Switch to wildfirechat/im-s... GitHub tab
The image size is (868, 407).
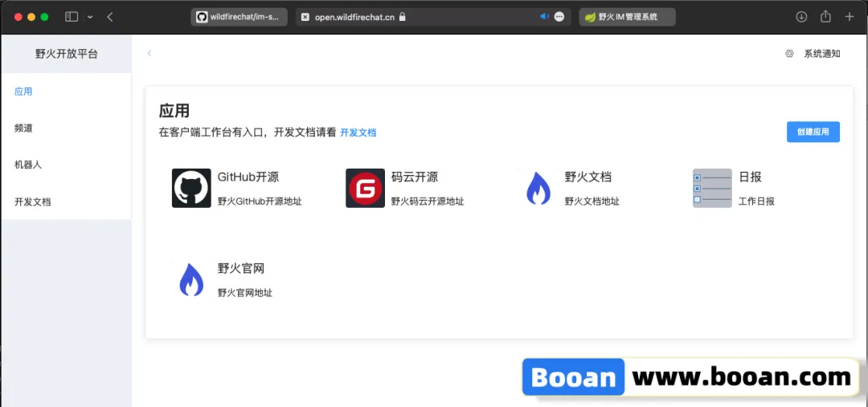click(240, 17)
